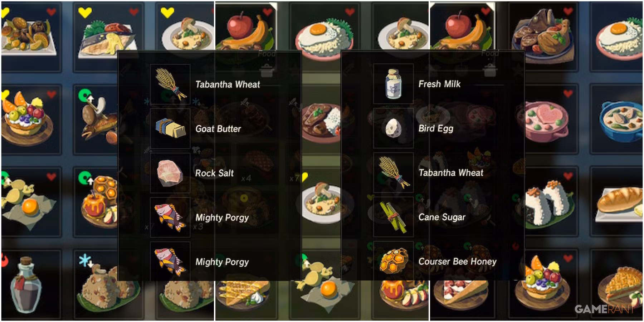
Task: Select the Fresh Milk bottle icon
Action: click(393, 84)
